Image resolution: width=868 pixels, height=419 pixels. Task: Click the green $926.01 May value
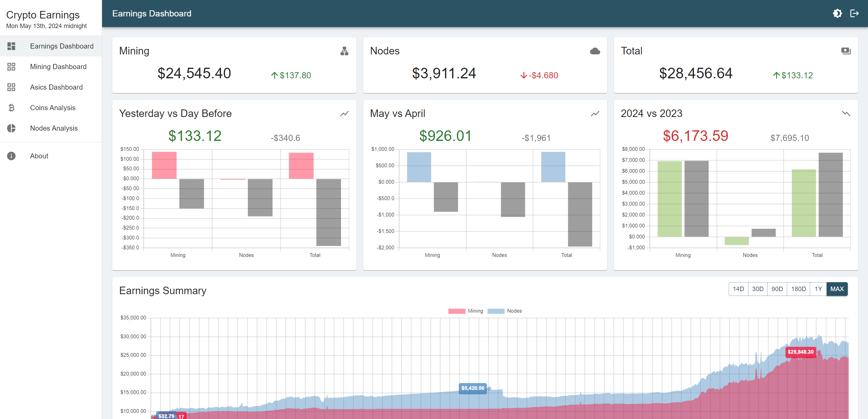[445, 136]
